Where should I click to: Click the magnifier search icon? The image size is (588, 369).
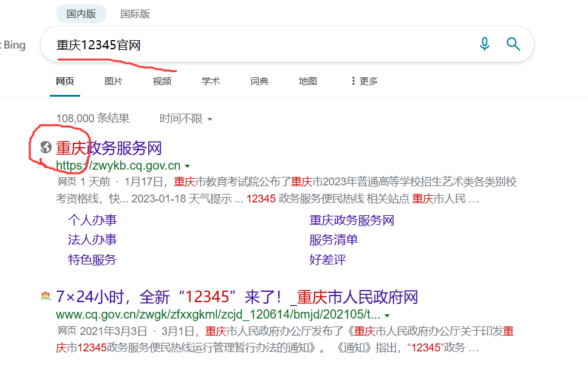click(513, 44)
